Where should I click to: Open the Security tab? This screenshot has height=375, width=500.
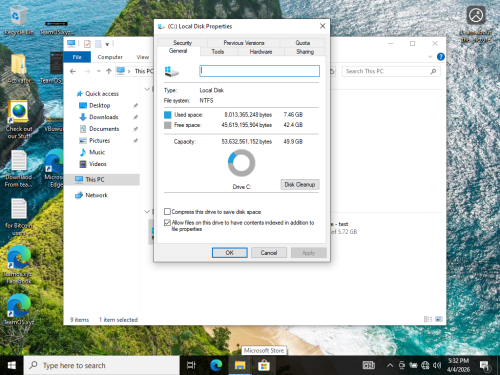point(182,43)
